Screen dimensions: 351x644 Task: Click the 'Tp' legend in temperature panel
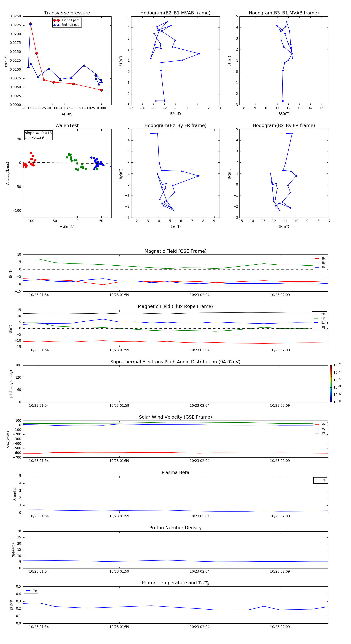click(31, 591)
